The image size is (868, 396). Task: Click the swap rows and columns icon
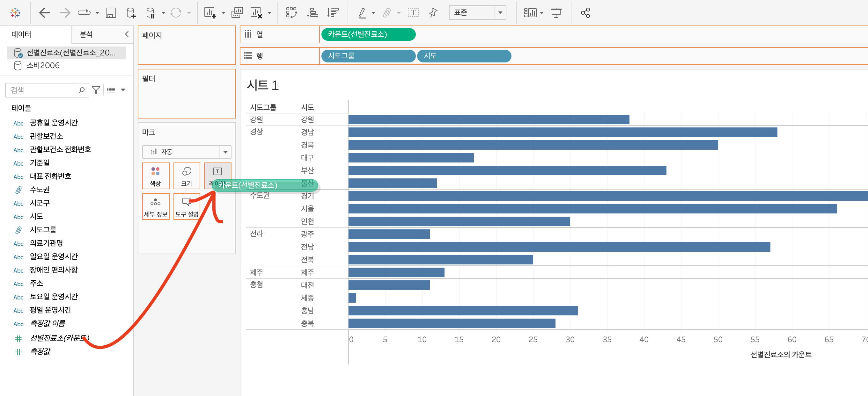291,13
